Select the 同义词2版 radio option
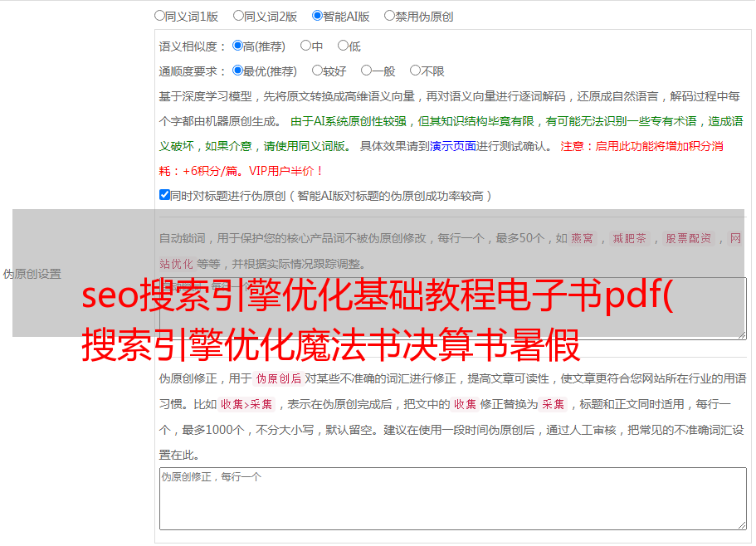Image resolution: width=756 pixels, height=546 pixels. tap(238, 16)
